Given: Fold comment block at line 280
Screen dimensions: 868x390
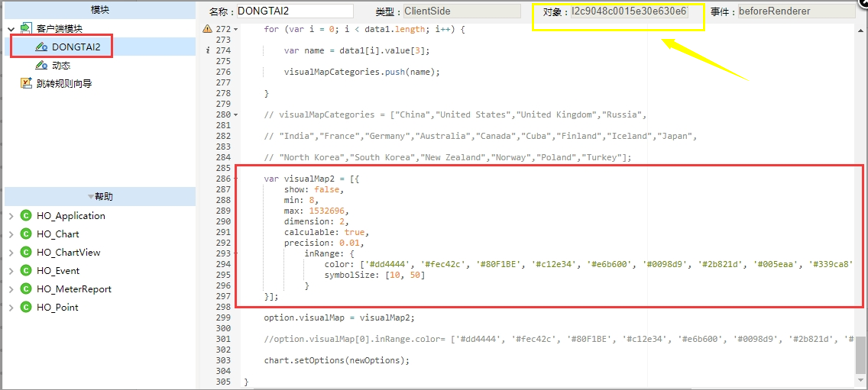Looking at the screenshot, I should click(236, 115).
